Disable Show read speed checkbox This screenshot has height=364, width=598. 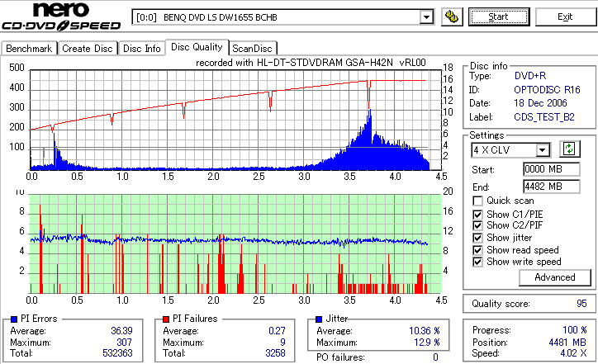477,250
